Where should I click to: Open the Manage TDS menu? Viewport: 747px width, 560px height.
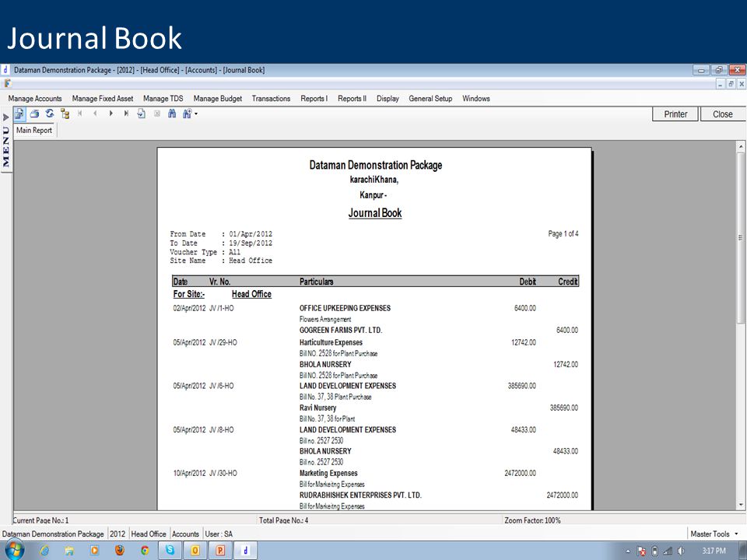point(163,99)
